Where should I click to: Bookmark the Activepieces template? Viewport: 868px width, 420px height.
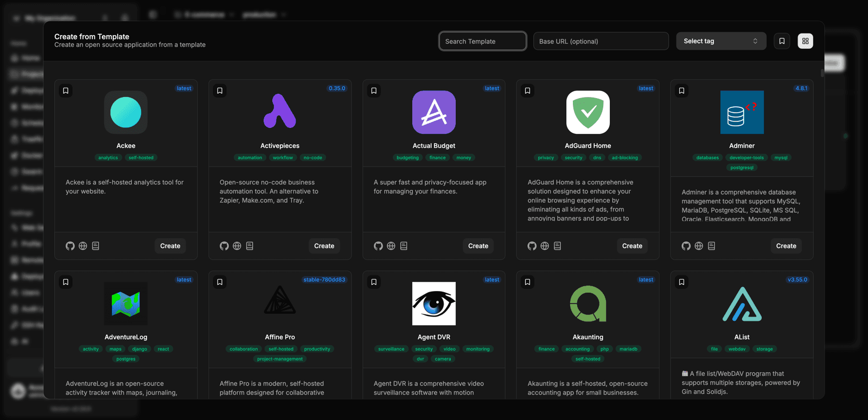coord(220,91)
